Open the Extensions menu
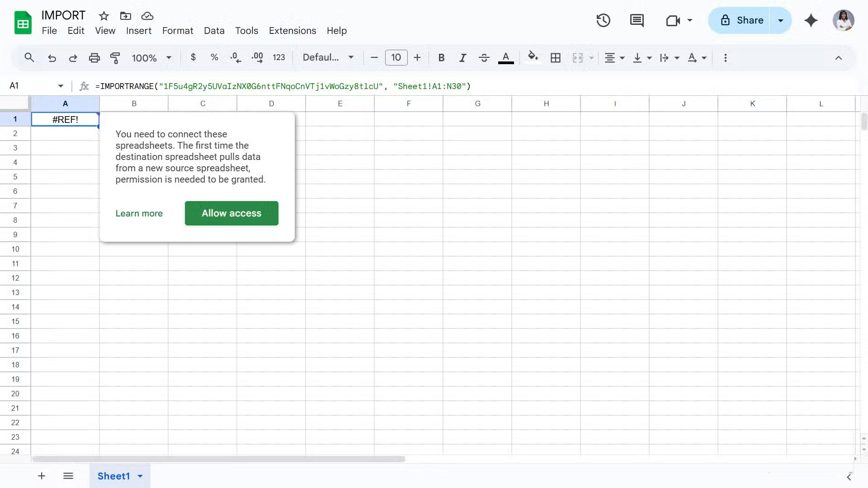The height and width of the screenshot is (488, 868). [x=292, y=31]
